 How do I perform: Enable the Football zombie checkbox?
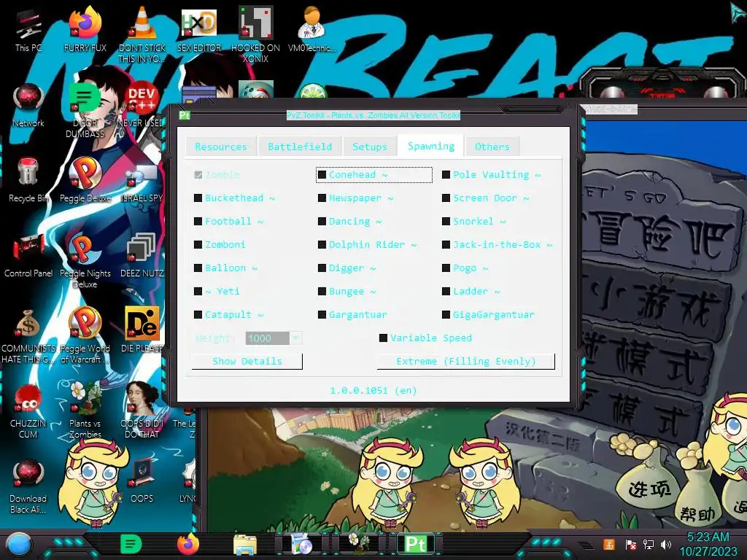click(198, 222)
